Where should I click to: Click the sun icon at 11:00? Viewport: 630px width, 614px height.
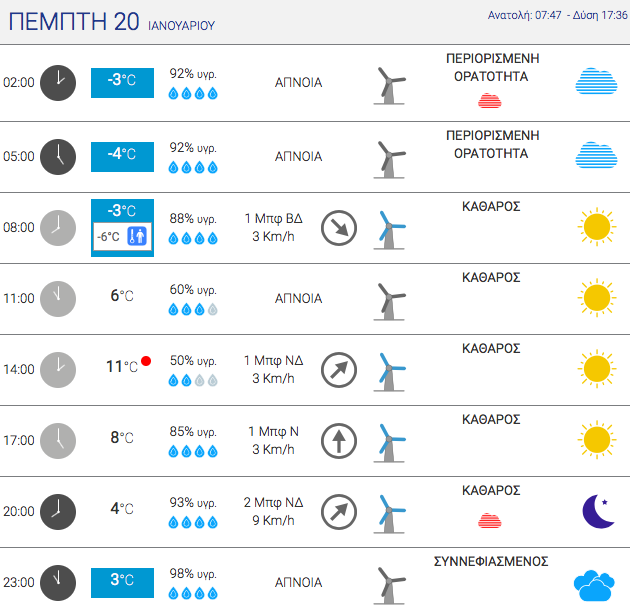pos(597,298)
